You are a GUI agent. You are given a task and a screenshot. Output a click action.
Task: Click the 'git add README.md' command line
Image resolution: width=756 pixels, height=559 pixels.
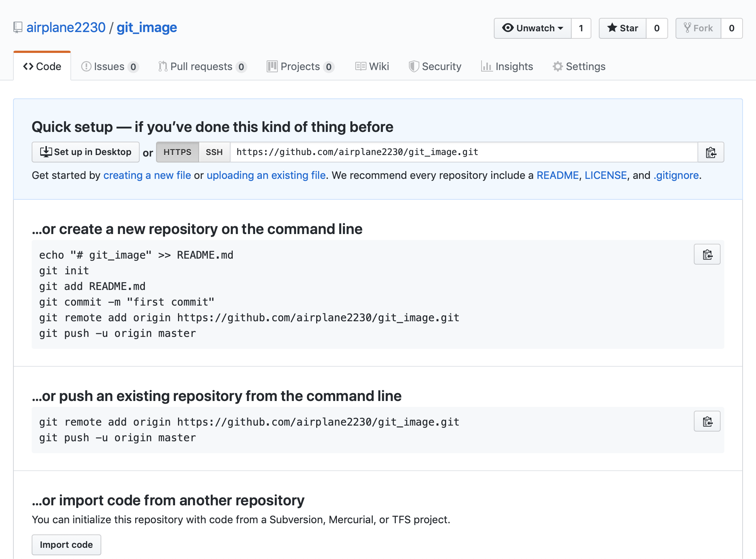click(x=92, y=286)
